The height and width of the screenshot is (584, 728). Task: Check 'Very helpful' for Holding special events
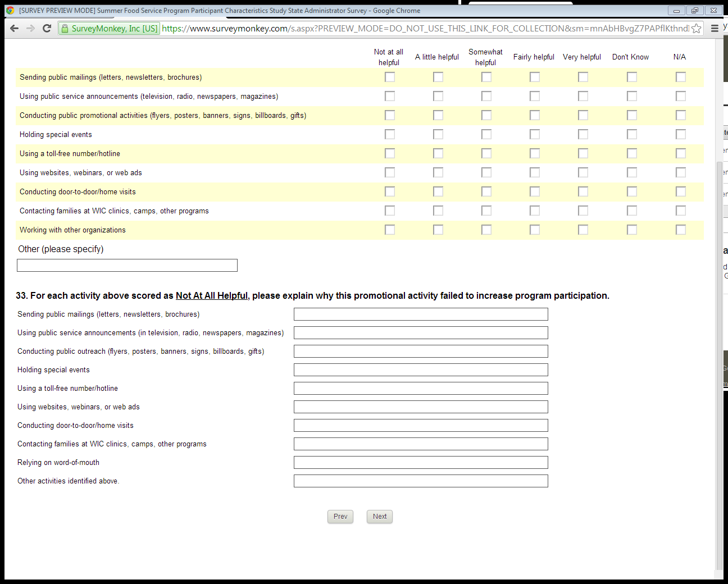[583, 134]
